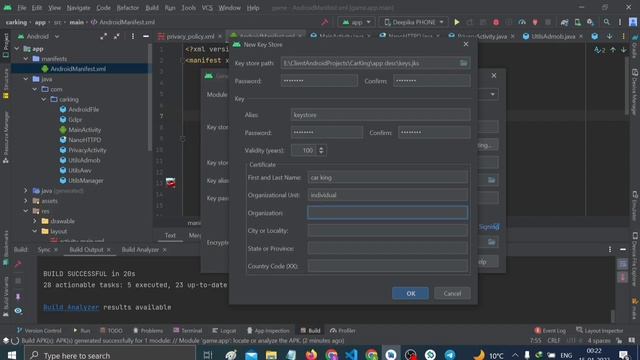Switch to privacy_policy.xml editor tab

[190, 36]
